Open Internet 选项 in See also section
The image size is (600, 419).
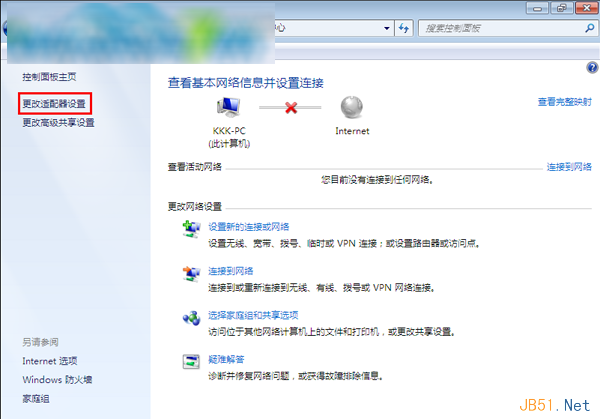click(x=49, y=360)
